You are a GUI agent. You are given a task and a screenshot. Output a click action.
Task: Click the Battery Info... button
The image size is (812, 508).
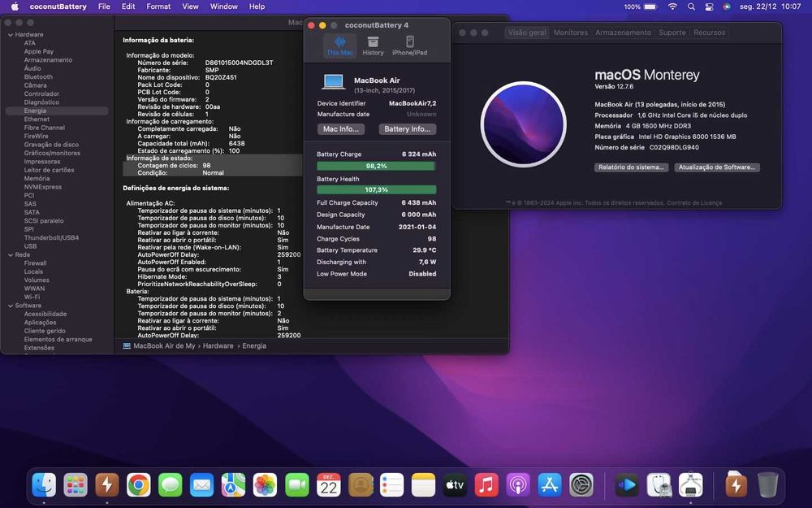[x=408, y=129]
